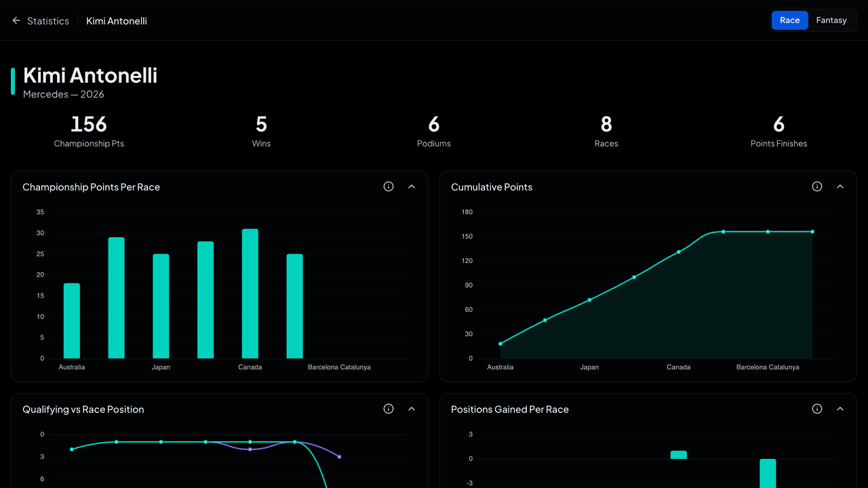Click the back arrow icon beside Statistics
The width and height of the screenshot is (868, 488).
click(x=16, y=21)
